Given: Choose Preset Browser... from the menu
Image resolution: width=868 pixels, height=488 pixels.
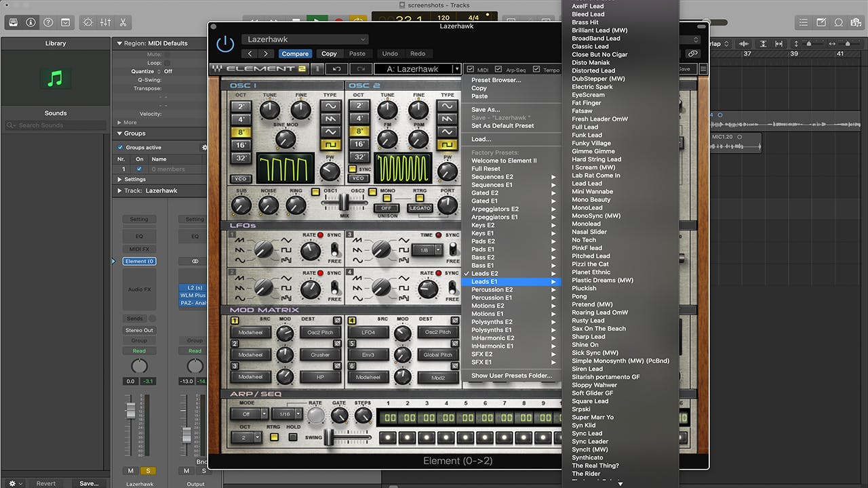Looking at the screenshot, I should click(496, 80).
